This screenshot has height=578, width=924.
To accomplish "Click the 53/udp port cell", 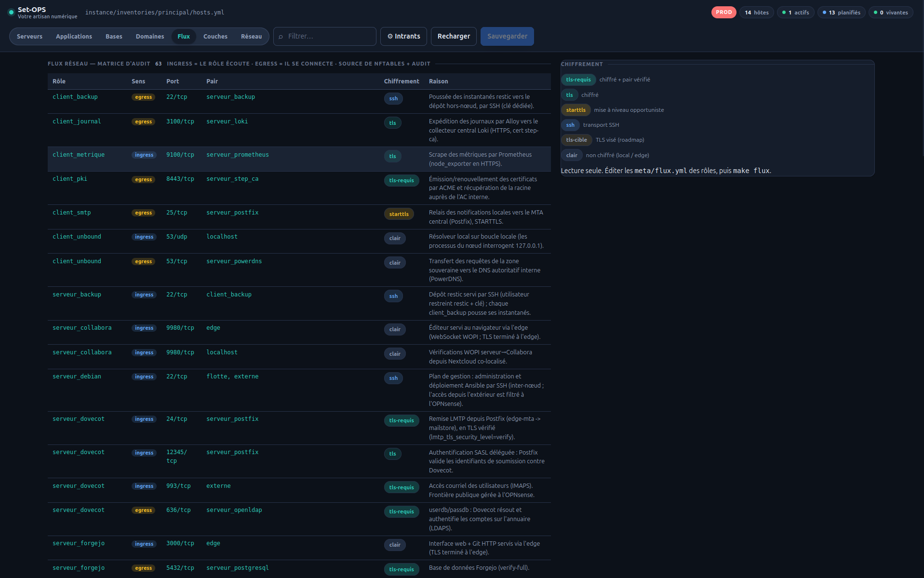I will coord(177,237).
